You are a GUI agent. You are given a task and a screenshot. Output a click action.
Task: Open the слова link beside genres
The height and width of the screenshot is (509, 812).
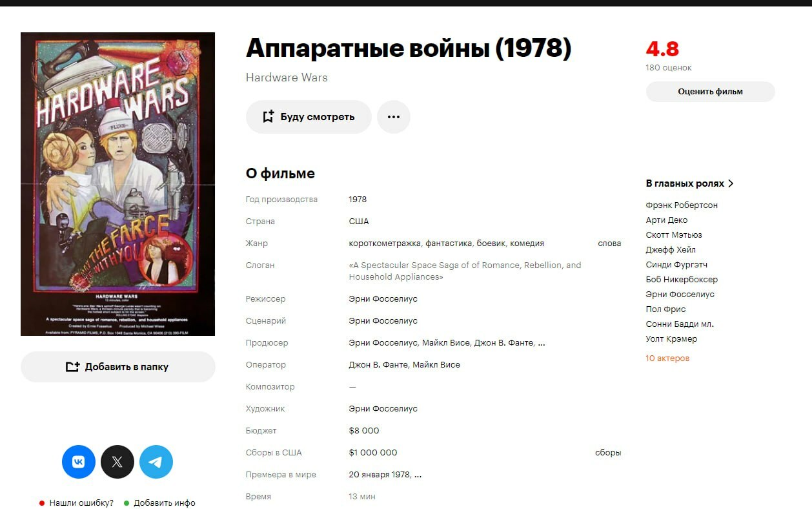point(609,244)
